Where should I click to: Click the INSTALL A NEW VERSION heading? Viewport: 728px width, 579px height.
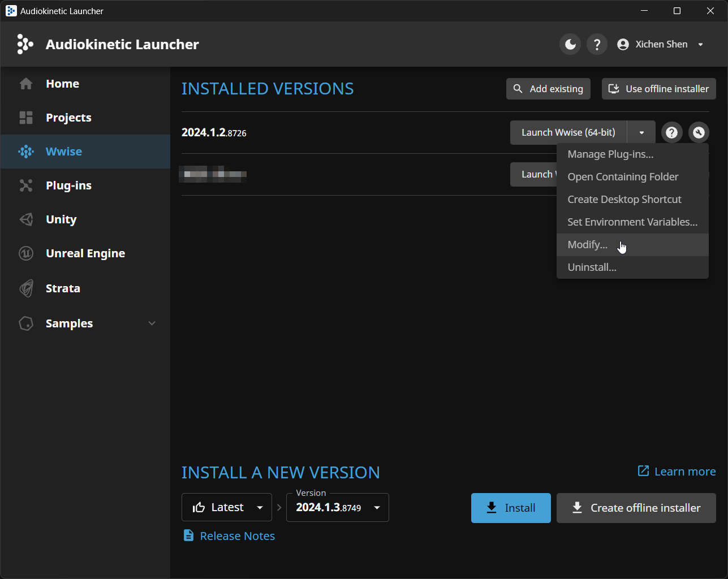281,472
